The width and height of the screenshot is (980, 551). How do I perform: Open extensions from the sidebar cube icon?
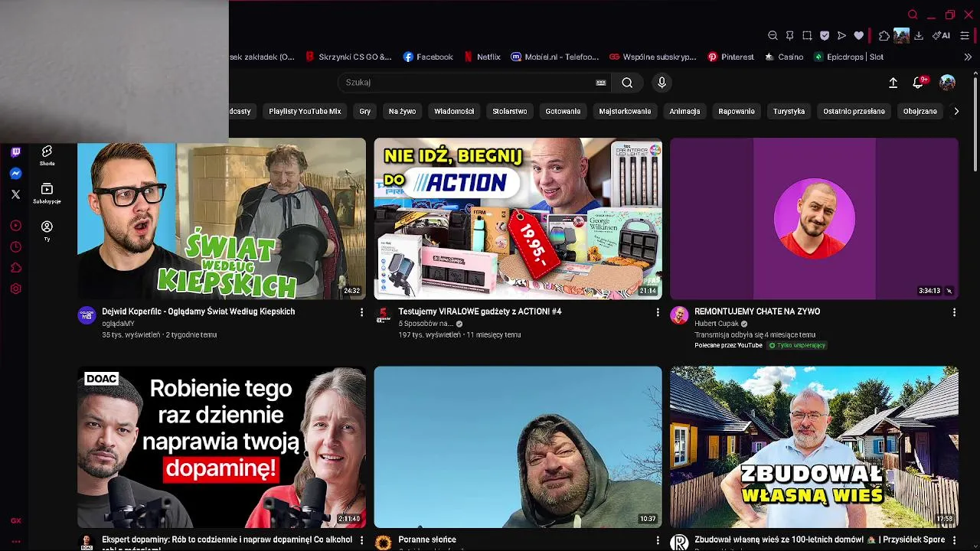[x=15, y=268]
